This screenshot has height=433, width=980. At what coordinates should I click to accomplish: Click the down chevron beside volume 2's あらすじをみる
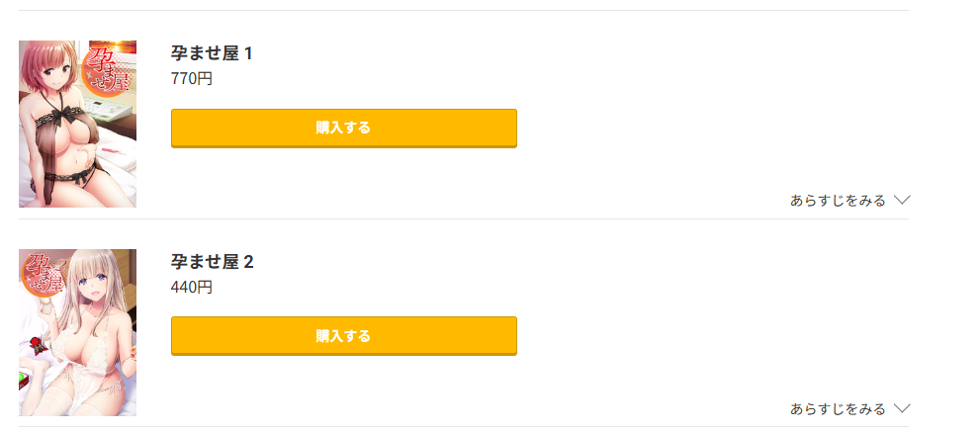pos(901,408)
